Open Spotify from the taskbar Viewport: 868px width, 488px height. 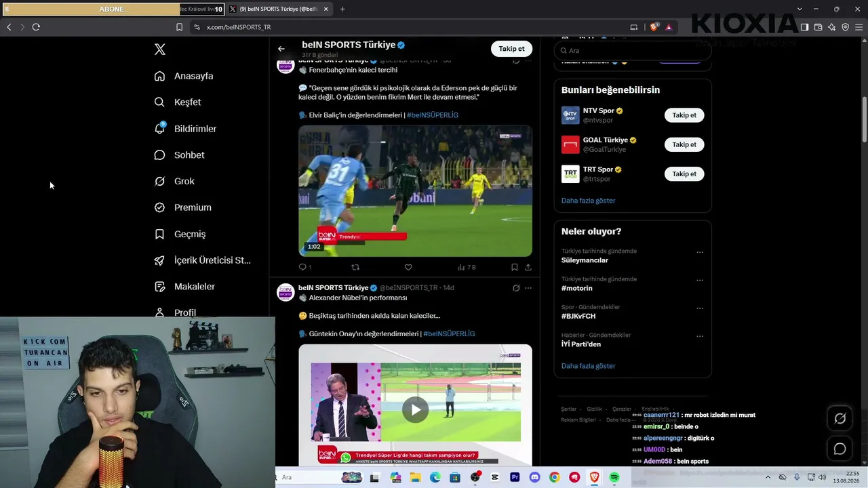tap(614, 477)
